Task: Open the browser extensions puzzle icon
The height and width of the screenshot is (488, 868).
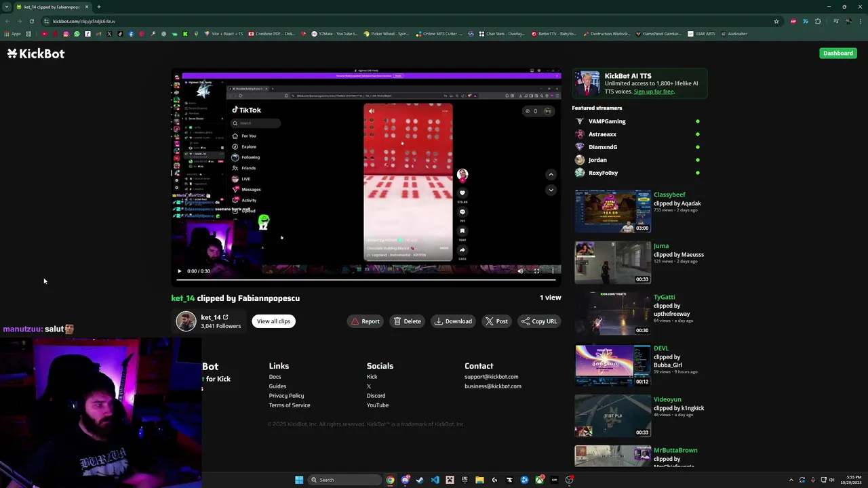Action: [818, 21]
